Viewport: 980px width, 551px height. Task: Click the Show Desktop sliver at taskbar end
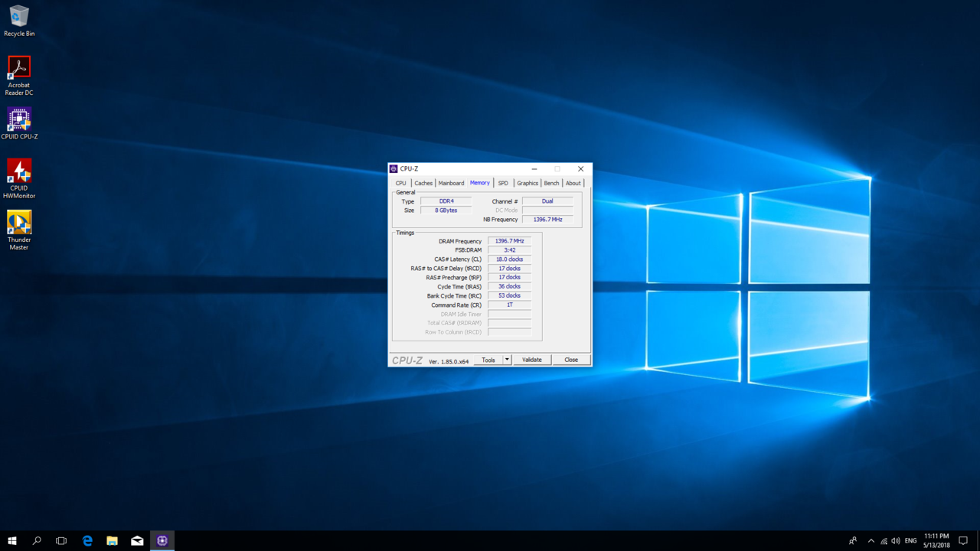[x=978, y=541]
